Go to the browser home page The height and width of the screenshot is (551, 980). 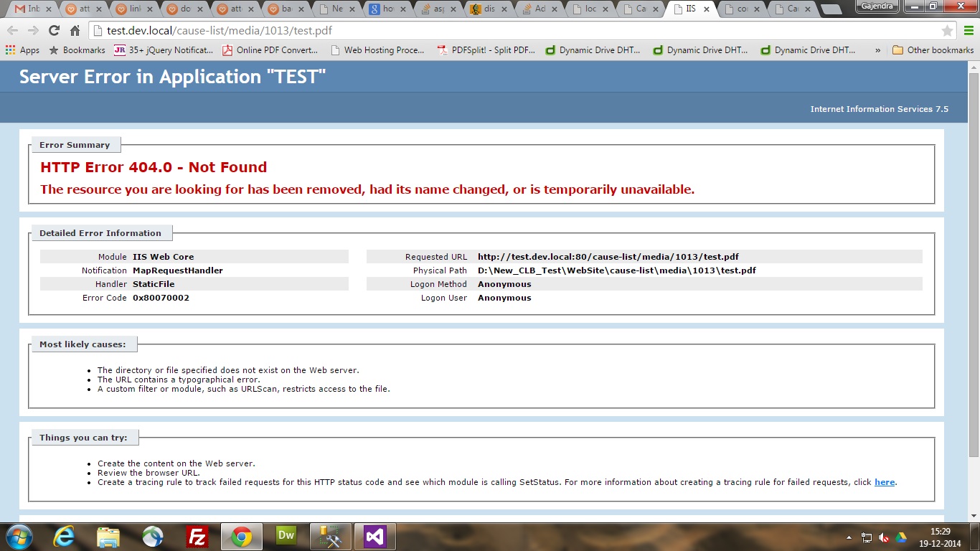tap(75, 31)
